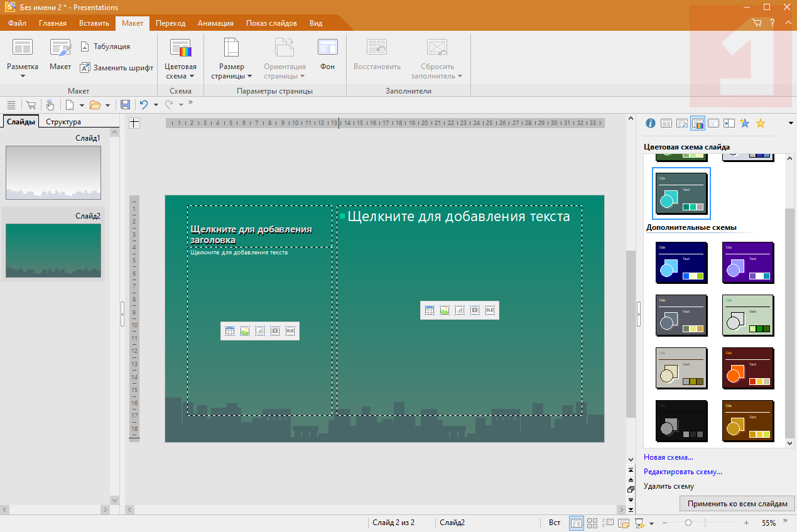Select the Слайд1 thumbnail
The image size is (797, 532).
coord(53,171)
